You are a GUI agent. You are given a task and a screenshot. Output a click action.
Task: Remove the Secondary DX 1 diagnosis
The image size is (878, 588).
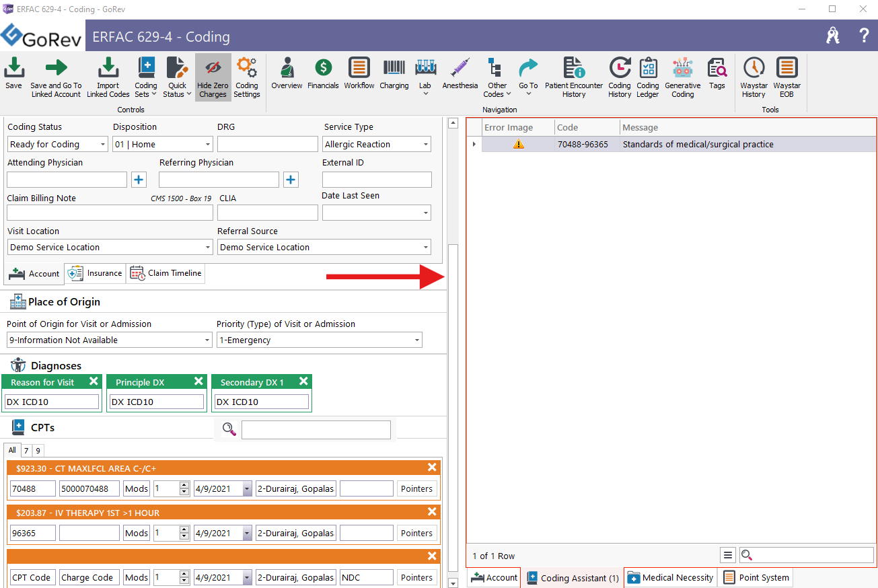point(303,381)
